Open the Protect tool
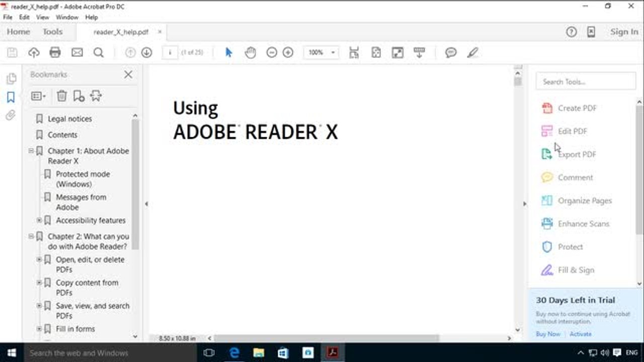The width and height of the screenshot is (644, 362). point(562,247)
